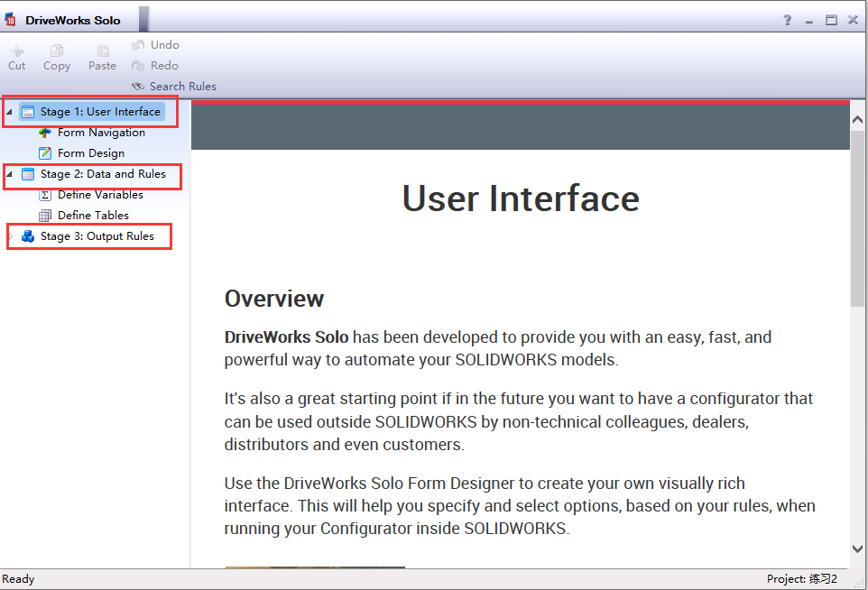Click the Cut text label
Screen dimensions: 868x590
16,66
